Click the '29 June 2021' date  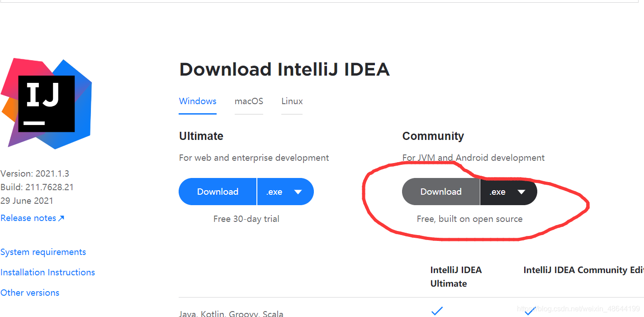(x=27, y=201)
